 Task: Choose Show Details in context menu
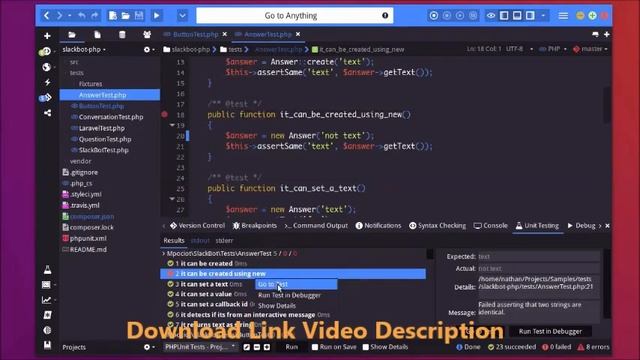pos(277,306)
